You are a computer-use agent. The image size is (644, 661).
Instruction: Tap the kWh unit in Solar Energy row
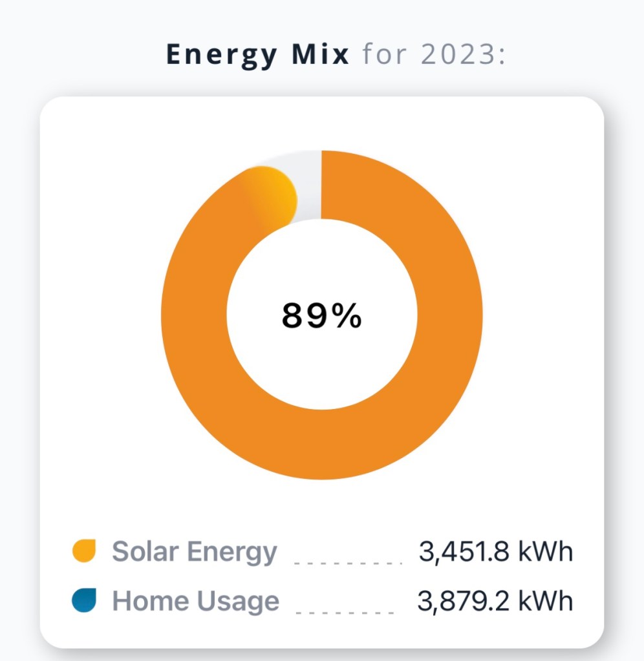(548, 552)
